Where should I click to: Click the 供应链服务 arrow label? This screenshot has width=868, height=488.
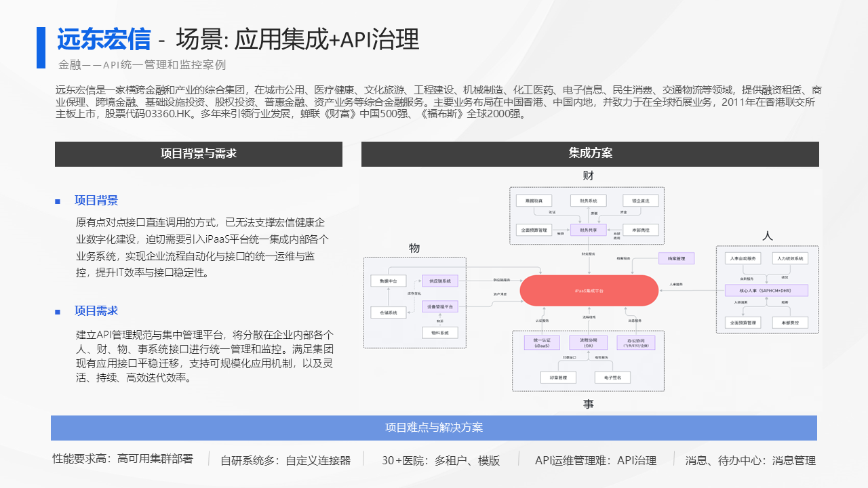click(x=502, y=280)
